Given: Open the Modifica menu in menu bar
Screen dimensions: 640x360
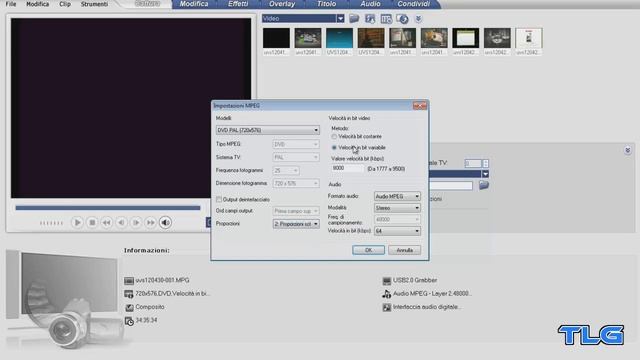Looking at the screenshot, I should coord(38,4).
